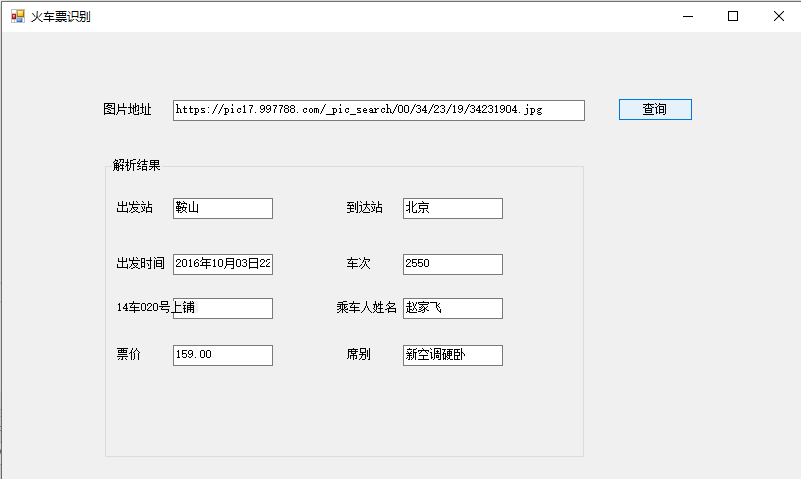The height and width of the screenshot is (479, 801).
Task: Click the 图片地址 label
Action: [127, 109]
